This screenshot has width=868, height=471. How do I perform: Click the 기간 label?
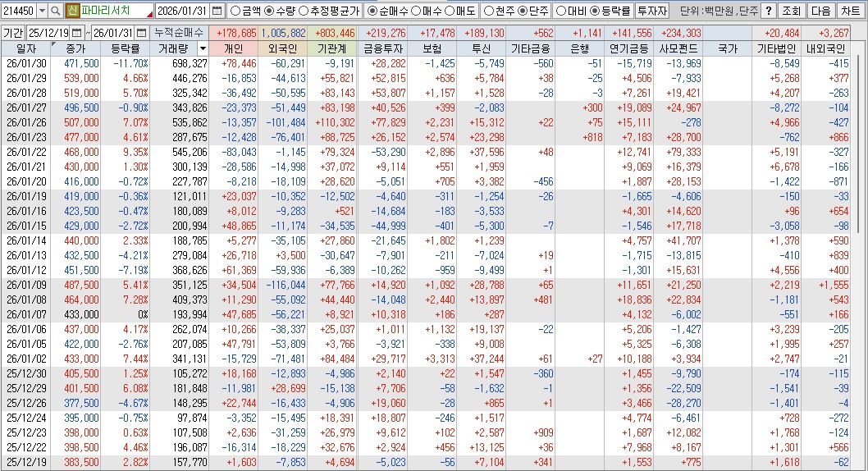tap(13, 33)
